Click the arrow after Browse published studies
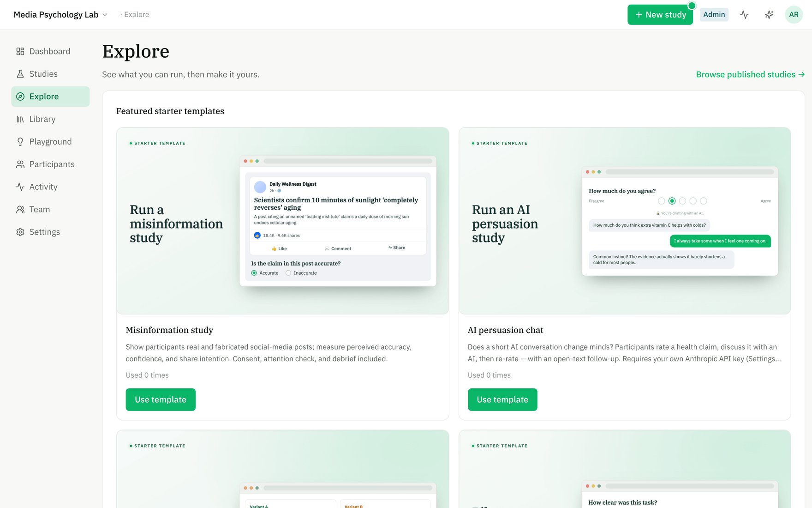The height and width of the screenshot is (508, 812). point(801,74)
